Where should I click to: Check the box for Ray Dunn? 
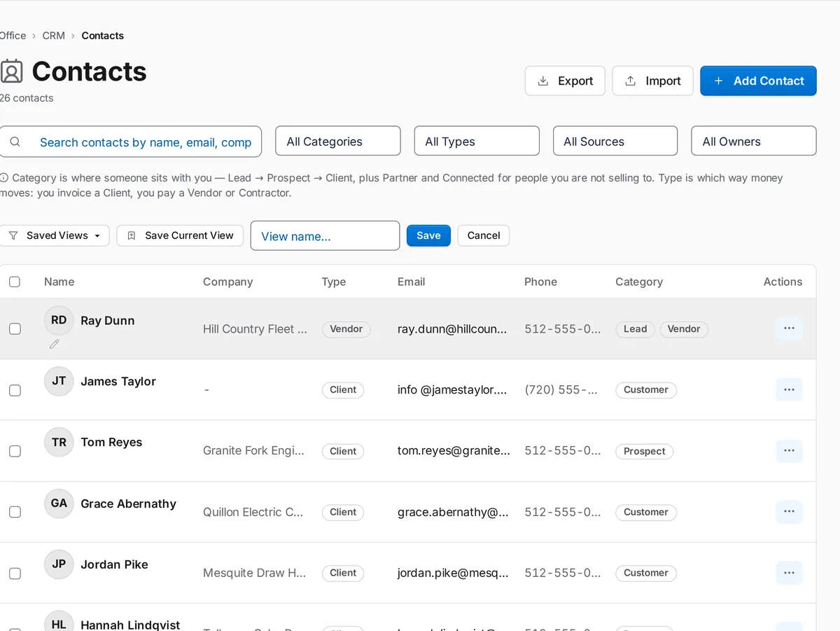point(15,328)
